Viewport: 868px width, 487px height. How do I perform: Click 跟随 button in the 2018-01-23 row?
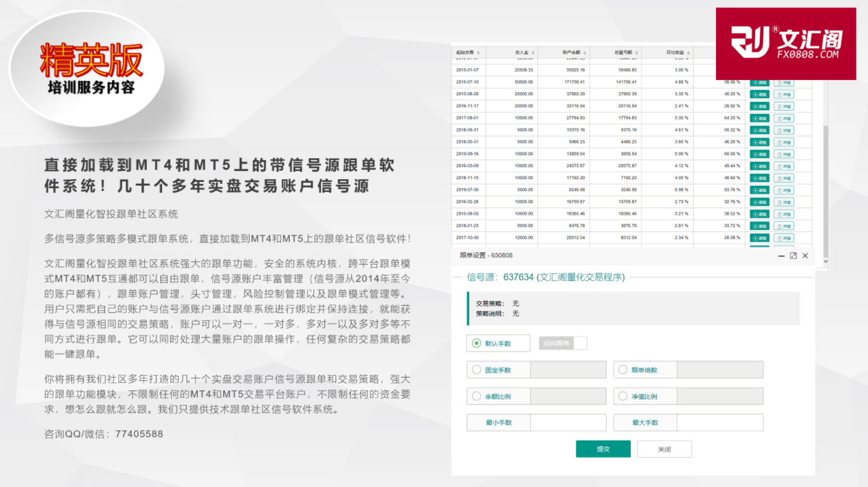(x=759, y=226)
